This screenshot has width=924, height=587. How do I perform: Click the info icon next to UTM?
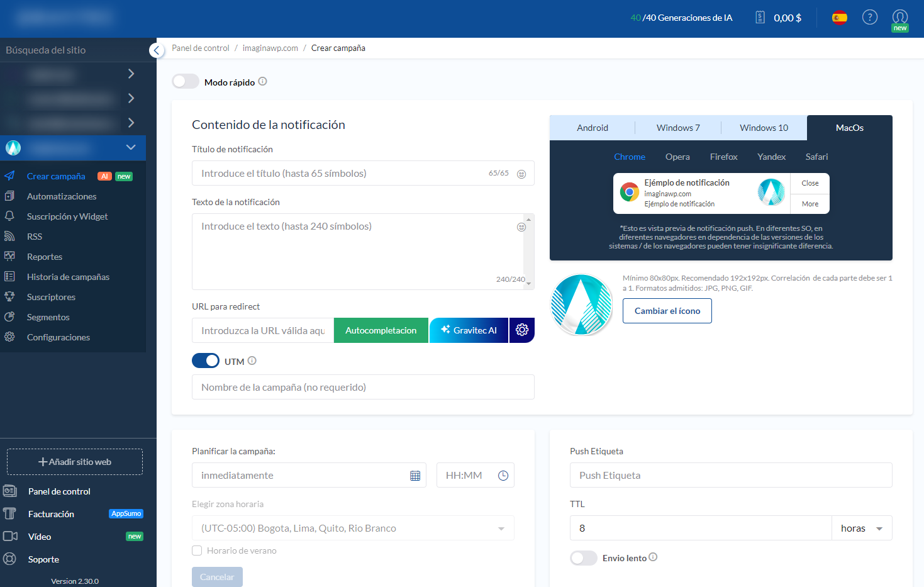[x=252, y=361]
